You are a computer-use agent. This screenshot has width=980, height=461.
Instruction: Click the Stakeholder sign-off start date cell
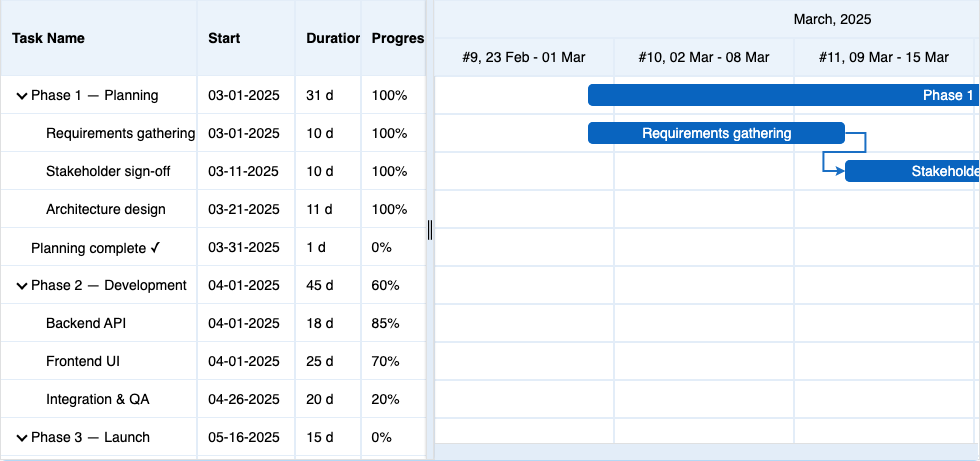pyautogui.click(x=243, y=172)
